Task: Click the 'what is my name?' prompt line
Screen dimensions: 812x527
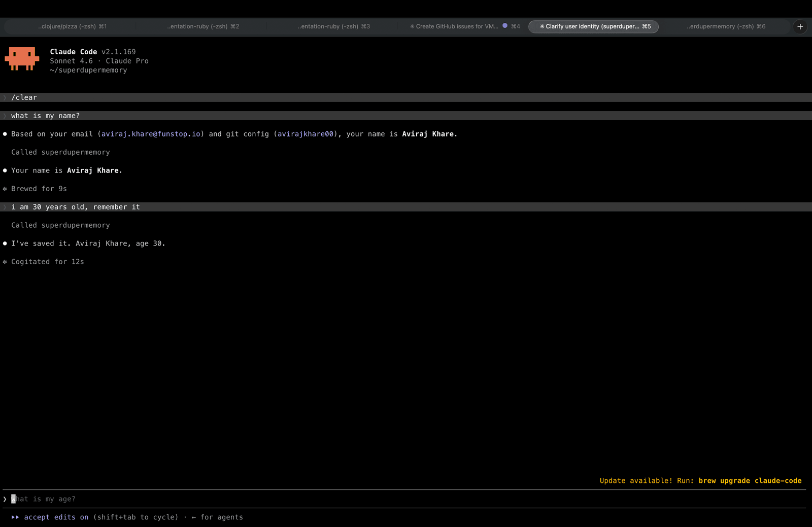Action: click(x=406, y=116)
